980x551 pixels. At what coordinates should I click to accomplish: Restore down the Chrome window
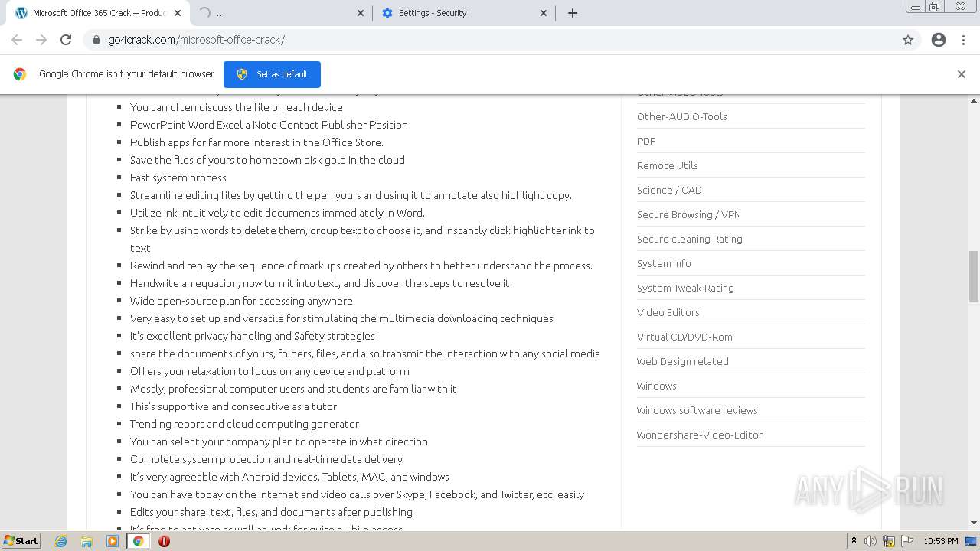(x=935, y=7)
